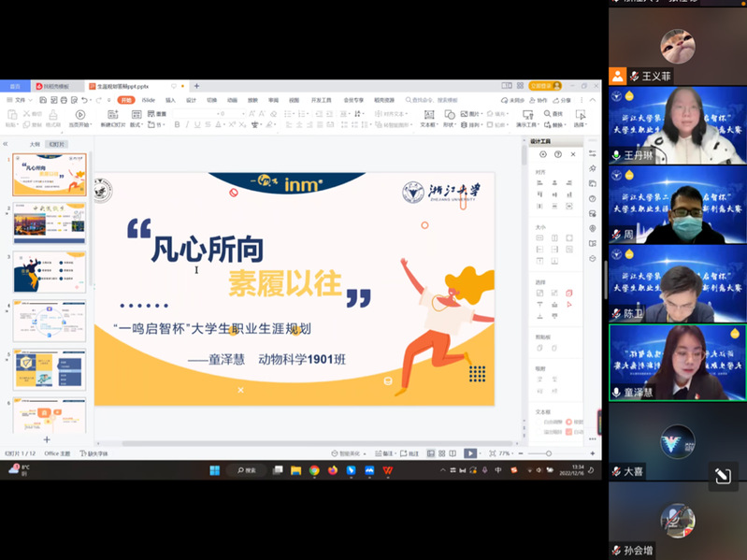This screenshot has height=560, width=747.
Task: Toggle mute icon beside 大喜
Action: (x=616, y=471)
